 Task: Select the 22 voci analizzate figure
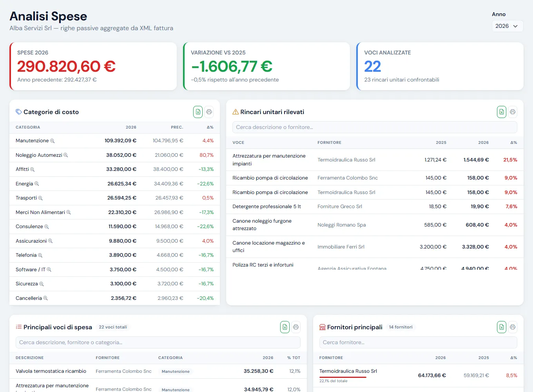pyautogui.click(x=373, y=66)
